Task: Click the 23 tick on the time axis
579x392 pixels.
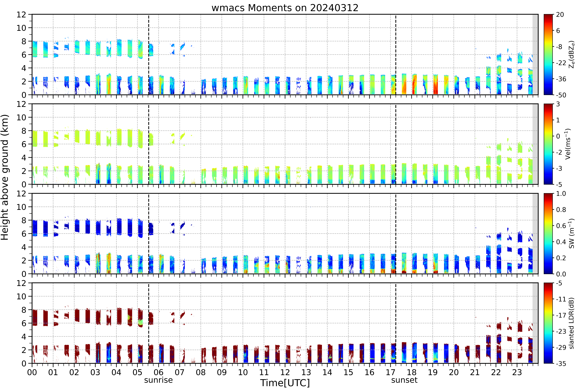Action: (517, 372)
